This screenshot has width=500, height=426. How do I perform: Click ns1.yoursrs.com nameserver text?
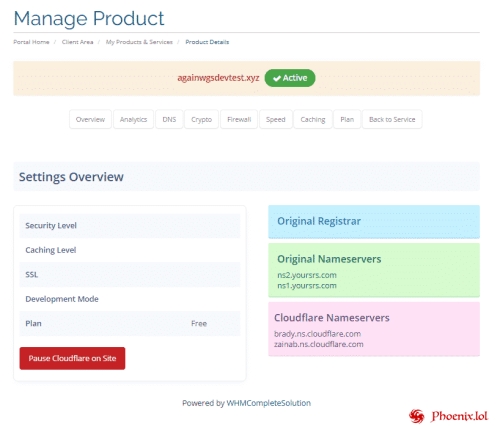coord(307,286)
